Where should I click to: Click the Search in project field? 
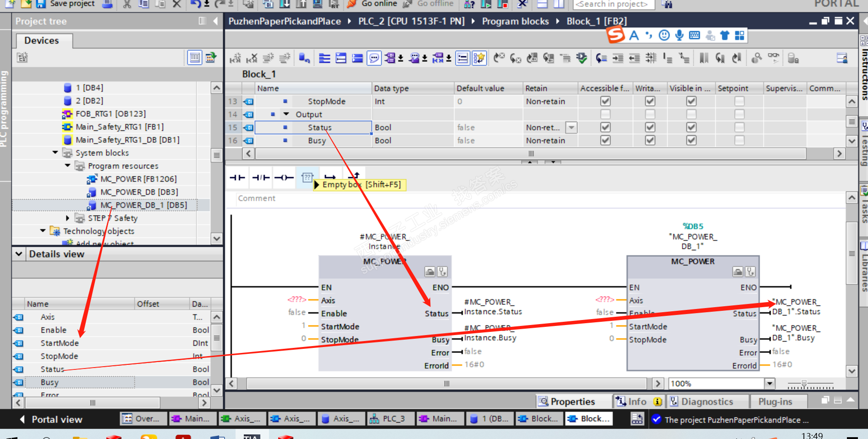point(614,5)
